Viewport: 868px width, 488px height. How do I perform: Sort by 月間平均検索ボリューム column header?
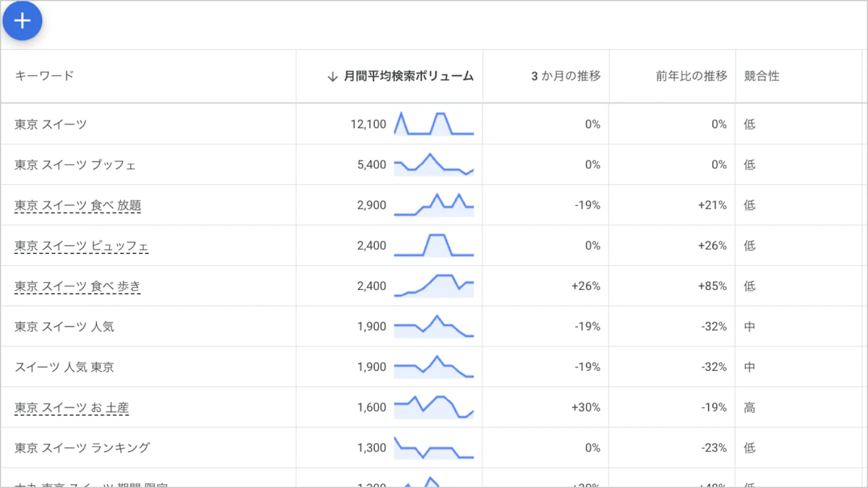click(x=409, y=76)
